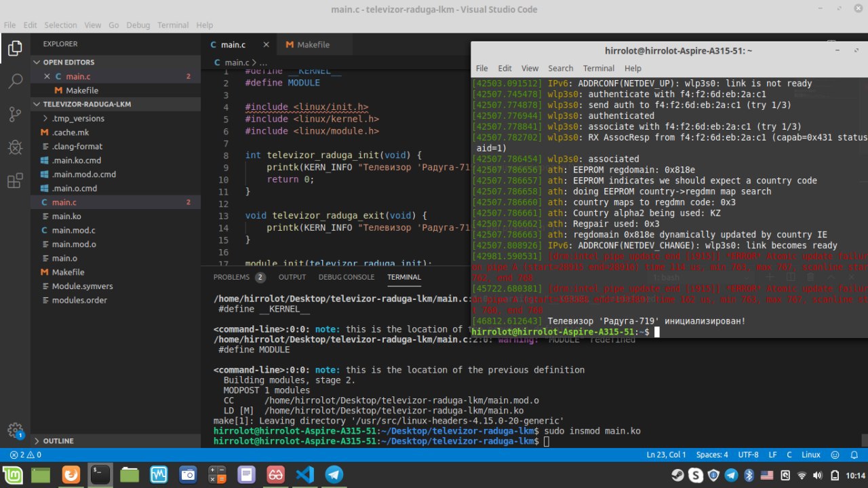
Task: Switch to the terminal taskbar icon
Action: [100, 474]
